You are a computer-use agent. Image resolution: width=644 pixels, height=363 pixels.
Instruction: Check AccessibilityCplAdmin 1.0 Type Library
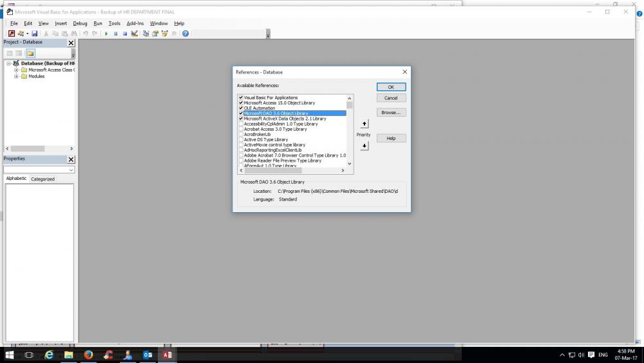(241, 124)
